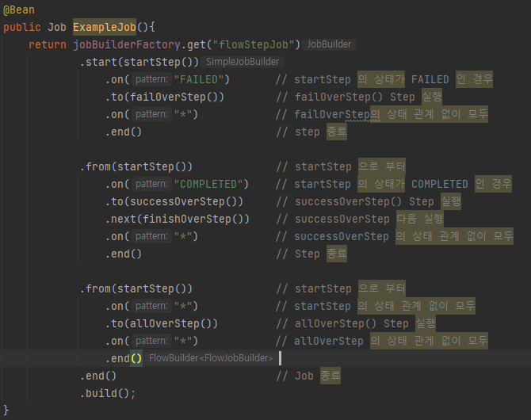Viewport: 531px width, 420px height.
Task: Click the .to(allOverStep()) call
Action: click(x=162, y=323)
